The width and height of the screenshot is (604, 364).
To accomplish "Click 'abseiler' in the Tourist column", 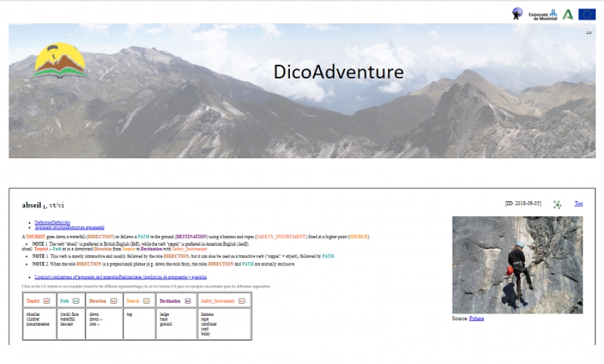I will (33, 314).
